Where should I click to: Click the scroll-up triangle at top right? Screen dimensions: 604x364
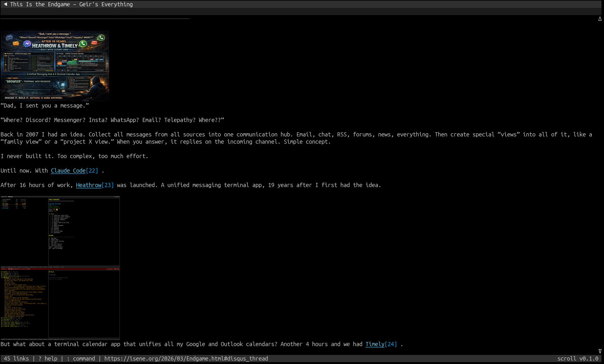pos(600,19)
